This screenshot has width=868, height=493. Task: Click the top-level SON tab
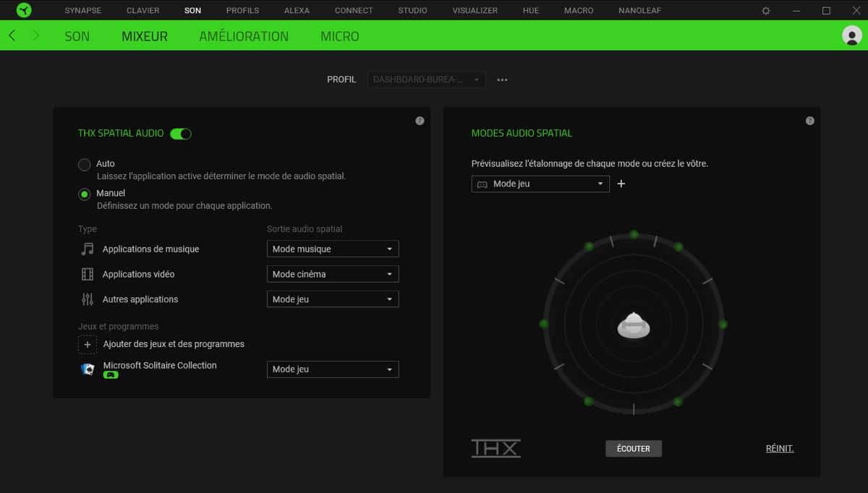pyautogui.click(x=192, y=11)
